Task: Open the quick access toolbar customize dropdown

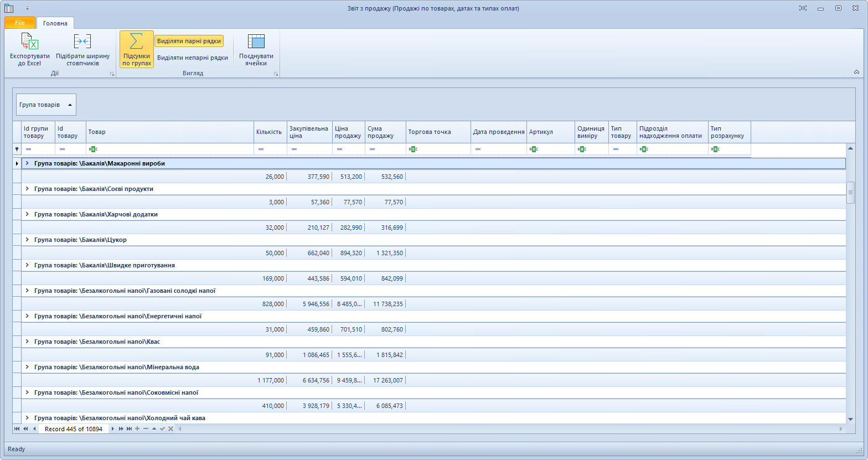Action: (x=28, y=8)
